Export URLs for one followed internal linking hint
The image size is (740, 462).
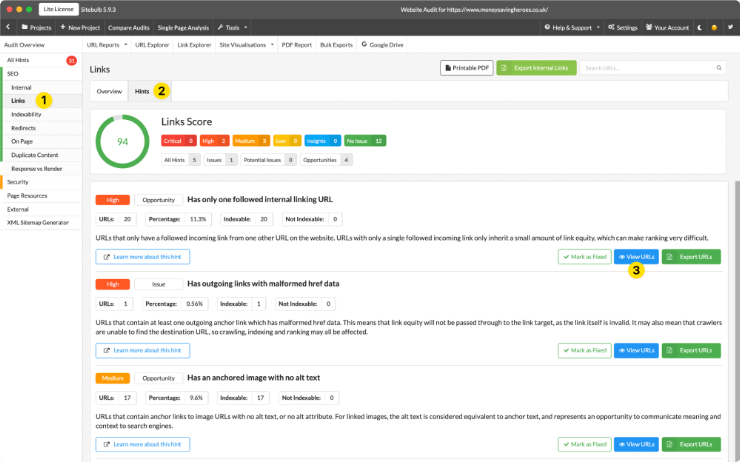(x=691, y=257)
